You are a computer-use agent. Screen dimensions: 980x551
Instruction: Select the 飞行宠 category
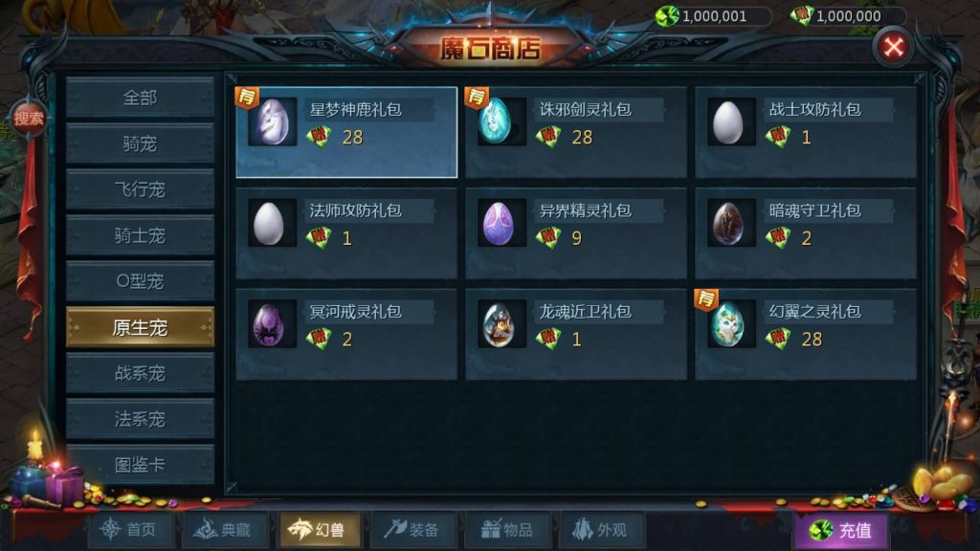[x=140, y=189]
